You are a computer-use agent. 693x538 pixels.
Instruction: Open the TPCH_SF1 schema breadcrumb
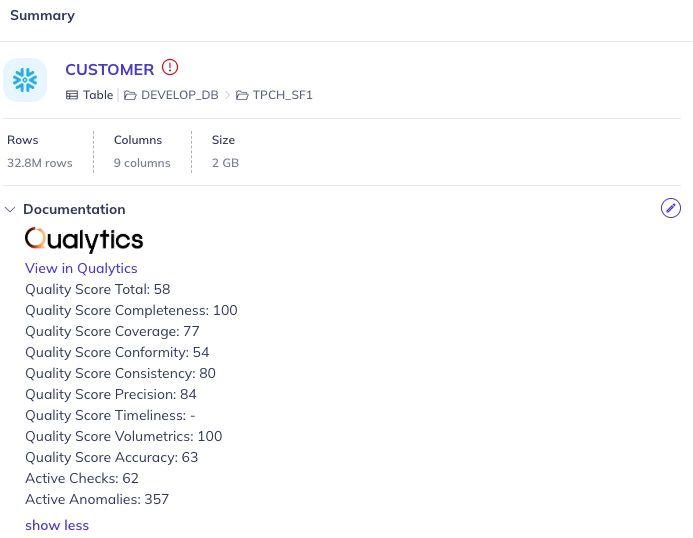pos(282,95)
